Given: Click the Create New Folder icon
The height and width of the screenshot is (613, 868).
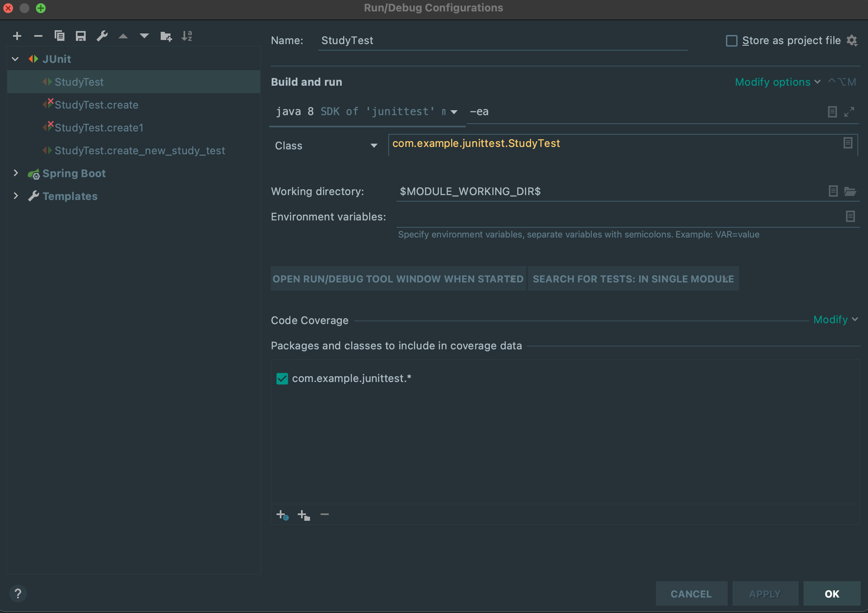Looking at the screenshot, I should point(166,36).
